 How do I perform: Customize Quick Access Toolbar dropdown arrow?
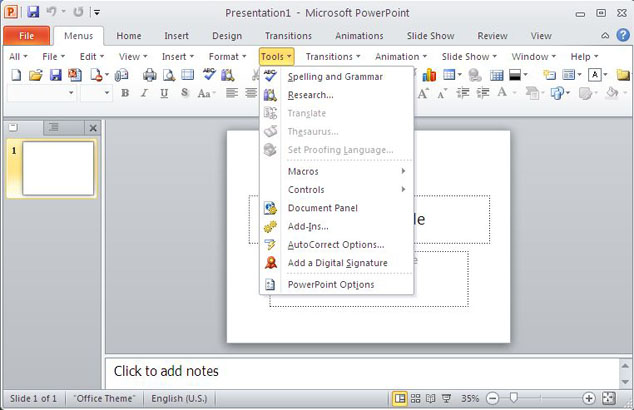pyautogui.click(x=97, y=13)
